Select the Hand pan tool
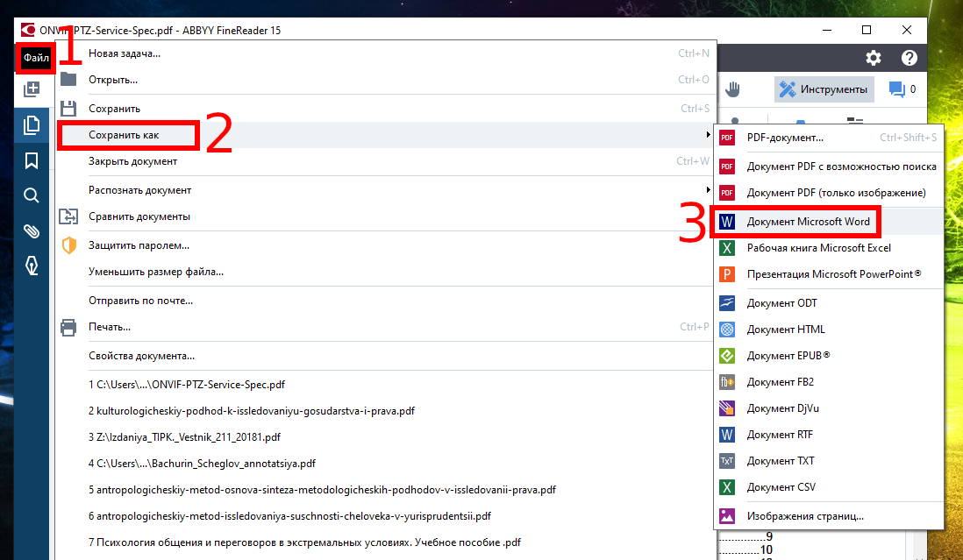This screenshot has width=963, height=560. click(x=732, y=89)
